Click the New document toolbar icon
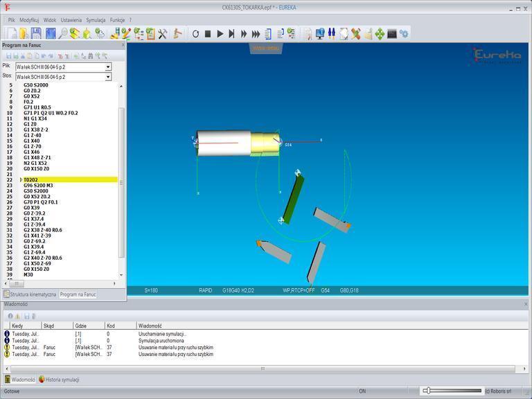Viewport: 532px width, 399px height. (x=12, y=33)
